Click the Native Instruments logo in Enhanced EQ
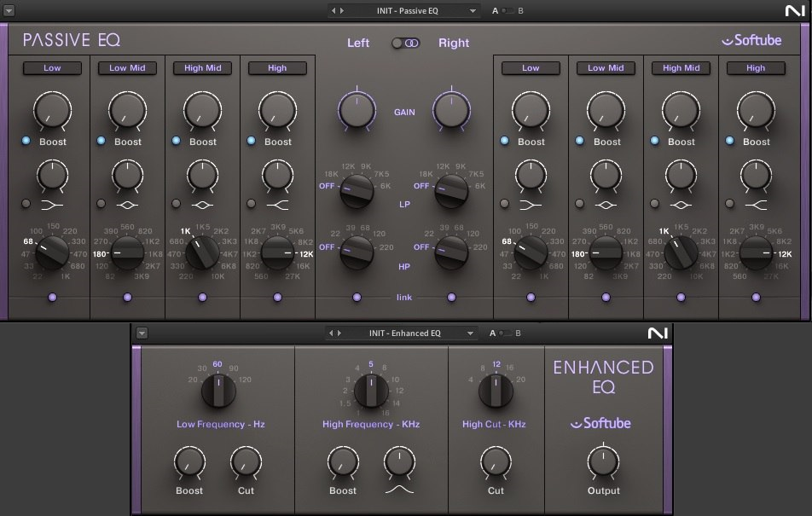The width and height of the screenshot is (812, 516). (658, 333)
